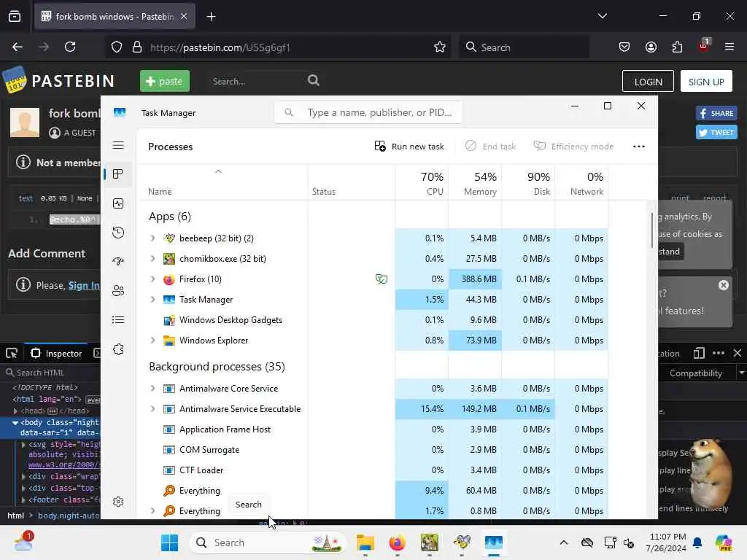Open the Services sidebar page
The image size is (747, 560).
(118, 349)
